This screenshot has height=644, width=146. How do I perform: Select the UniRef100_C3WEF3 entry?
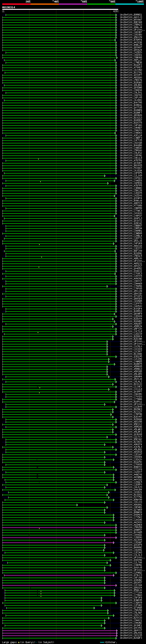point(131,138)
